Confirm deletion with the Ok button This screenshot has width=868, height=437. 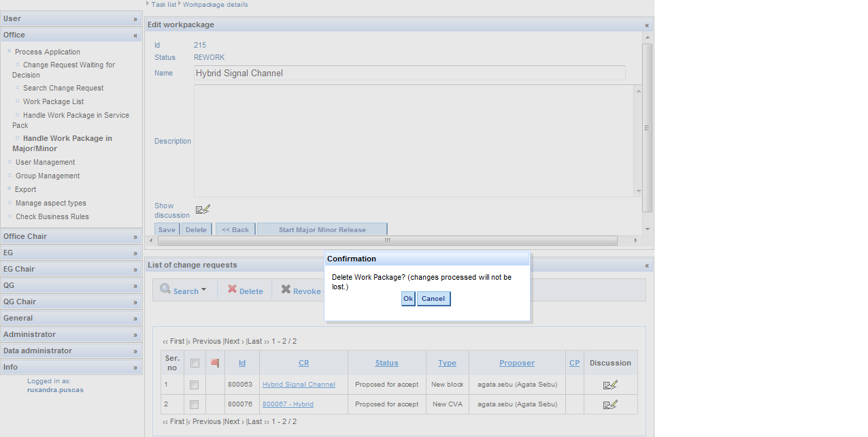[x=408, y=299]
